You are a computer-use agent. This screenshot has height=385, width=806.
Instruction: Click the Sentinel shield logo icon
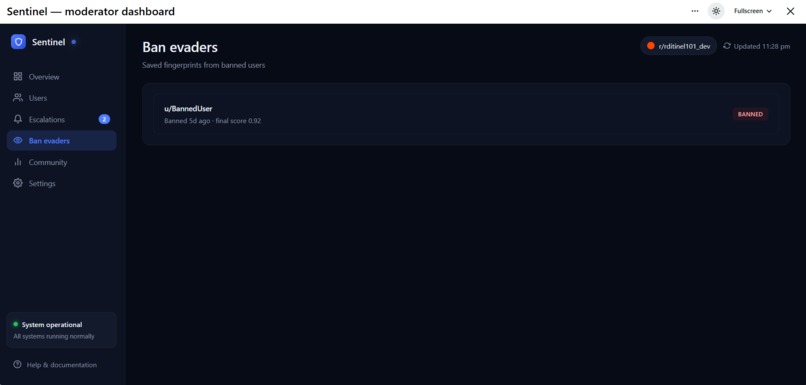coord(19,42)
